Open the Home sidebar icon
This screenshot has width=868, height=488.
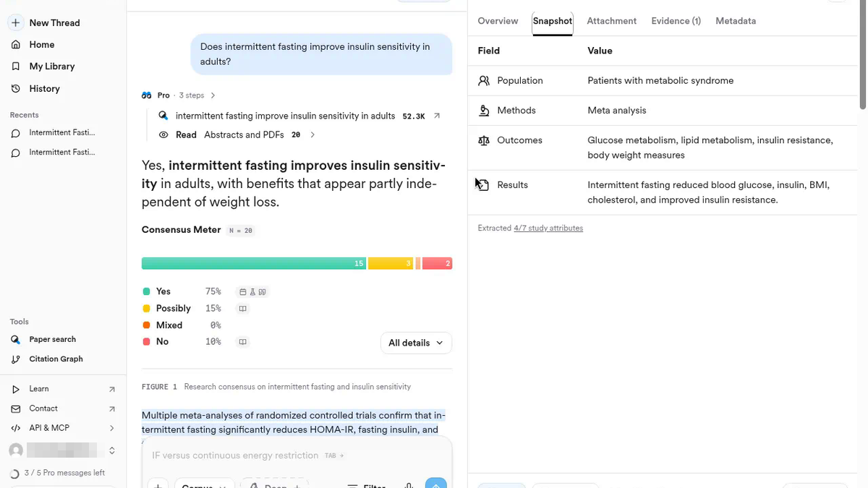pos(16,45)
